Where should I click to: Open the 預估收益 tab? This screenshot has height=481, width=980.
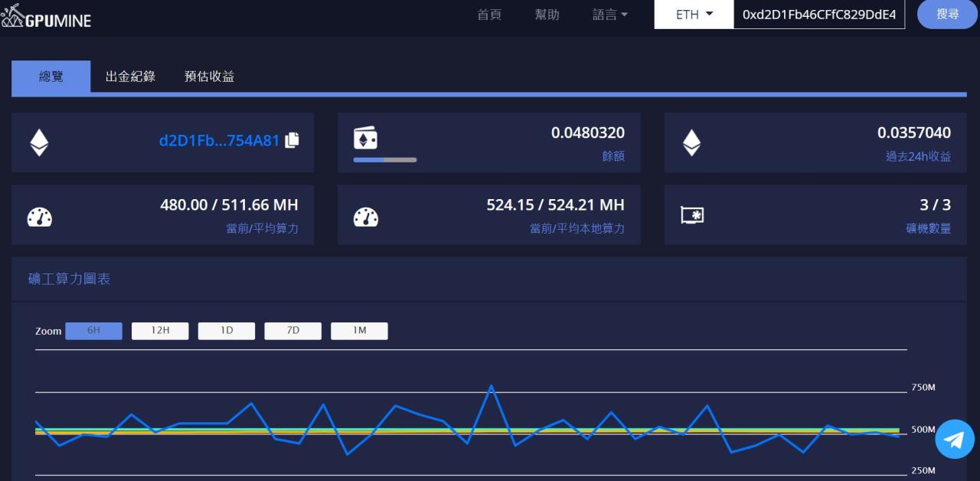tap(209, 77)
